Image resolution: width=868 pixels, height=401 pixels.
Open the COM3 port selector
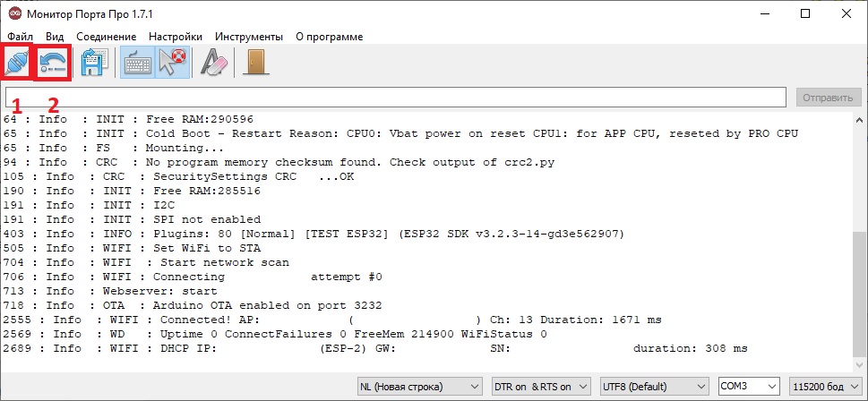pos(749,387)
